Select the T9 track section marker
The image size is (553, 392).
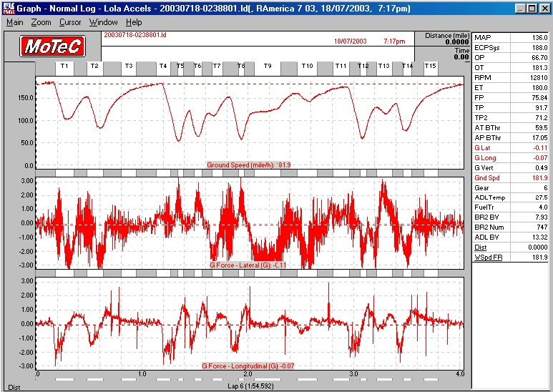(268, 66)
